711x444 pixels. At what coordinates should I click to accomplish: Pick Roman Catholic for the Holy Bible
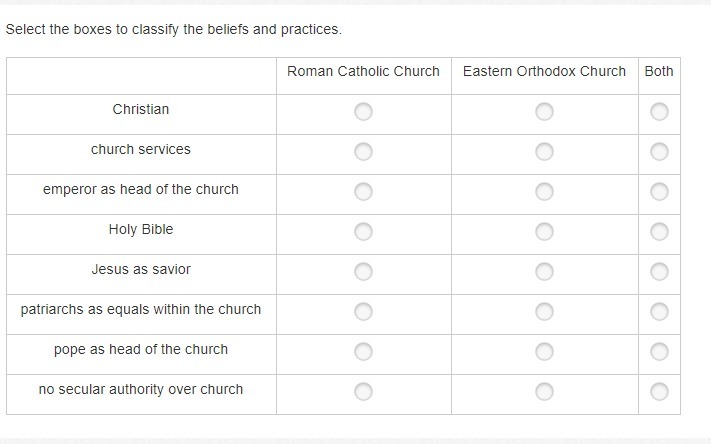click(363, 231)
